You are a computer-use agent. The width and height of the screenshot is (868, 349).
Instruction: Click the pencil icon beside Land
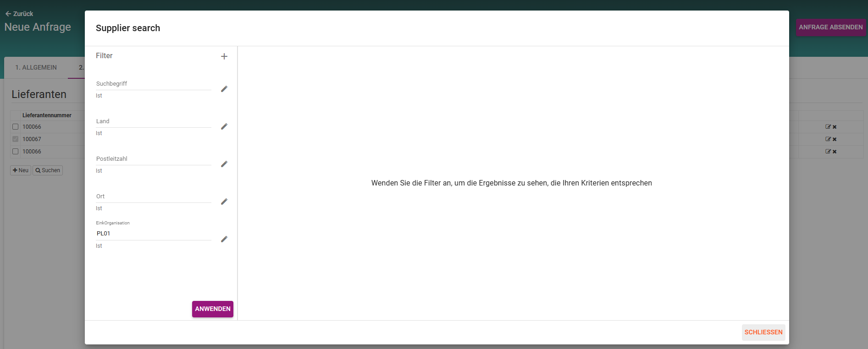click(224, 126)
